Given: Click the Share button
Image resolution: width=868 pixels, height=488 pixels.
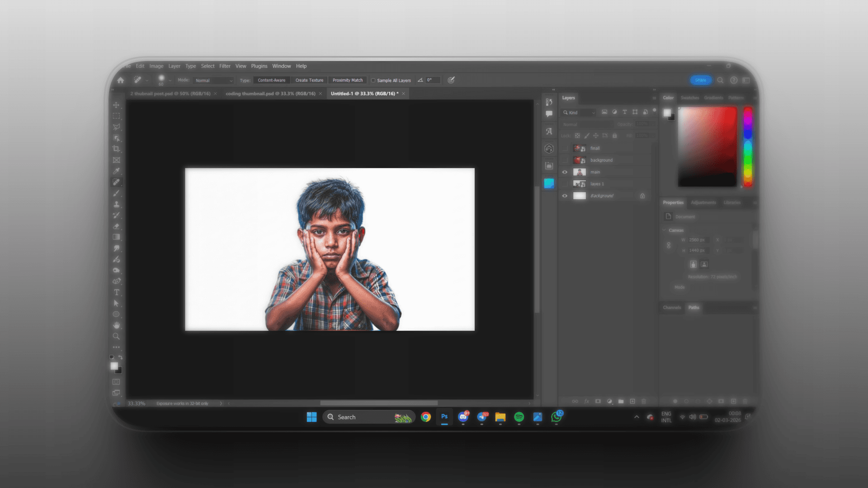Looking at the screenshot, I should pyautogui.click(x=700, y=80).
